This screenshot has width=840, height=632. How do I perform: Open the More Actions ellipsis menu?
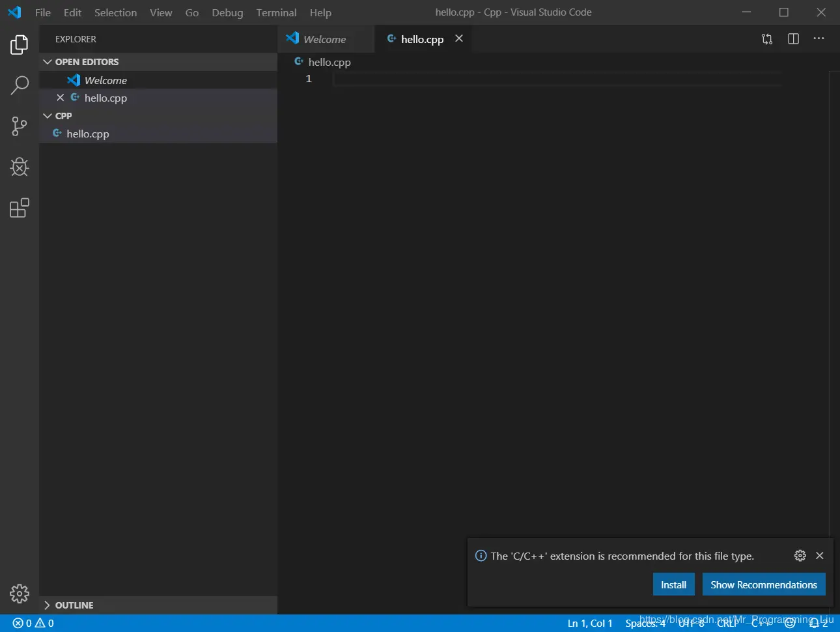click(x=819, y=39)
